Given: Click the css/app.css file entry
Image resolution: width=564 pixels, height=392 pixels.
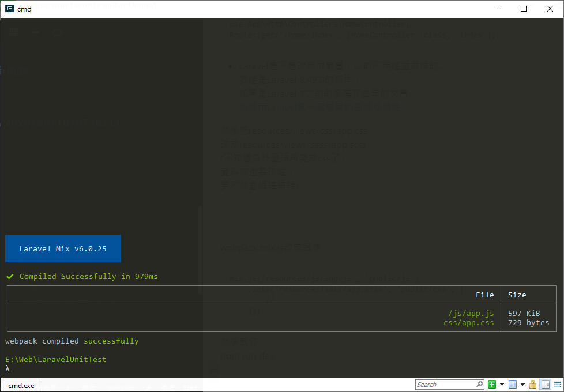Looking at the screenshot, I should [469, 323].
